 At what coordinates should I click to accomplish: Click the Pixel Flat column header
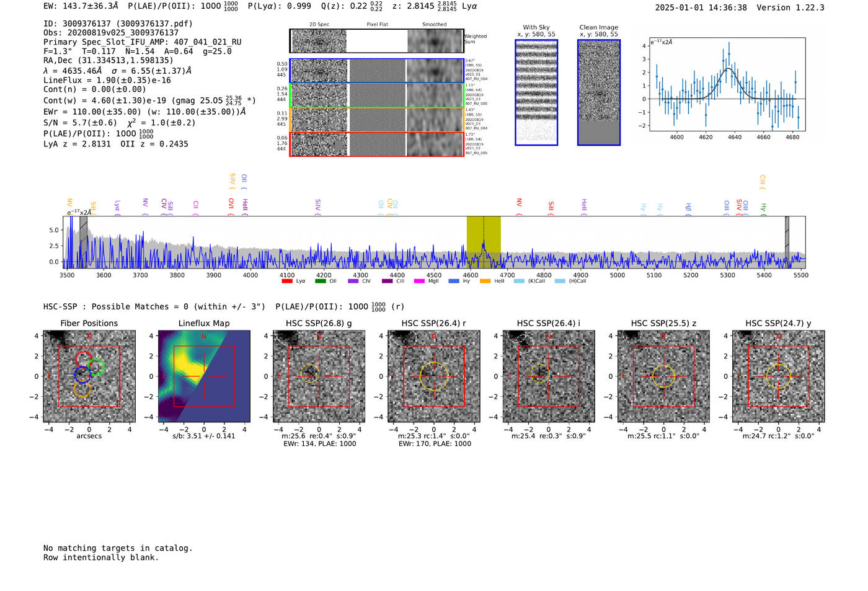click(377, 25)
